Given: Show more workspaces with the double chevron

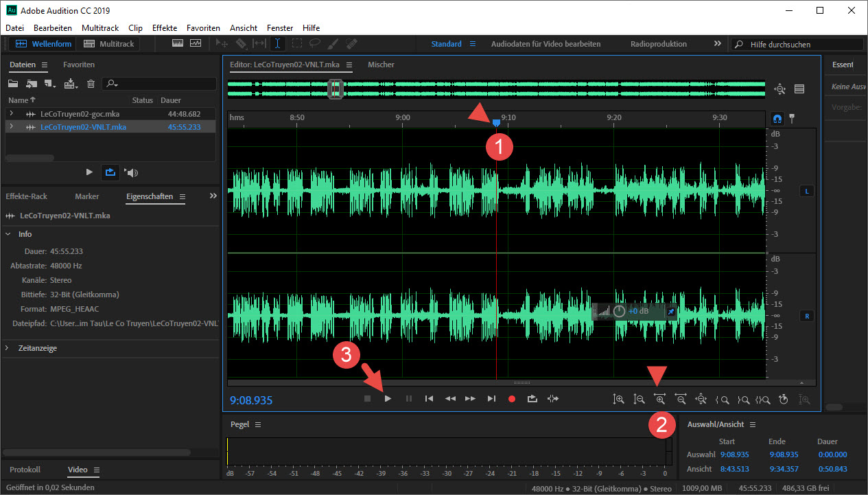Looking at the screenshot, I should pyautogui.click(x=718, y=43).
